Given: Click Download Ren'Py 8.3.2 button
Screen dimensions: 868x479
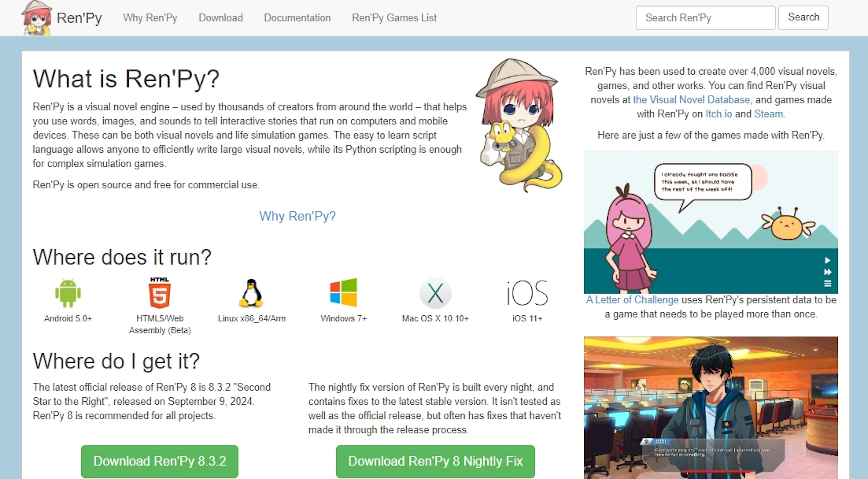Looking at the screenshot, I should point(160,461).
